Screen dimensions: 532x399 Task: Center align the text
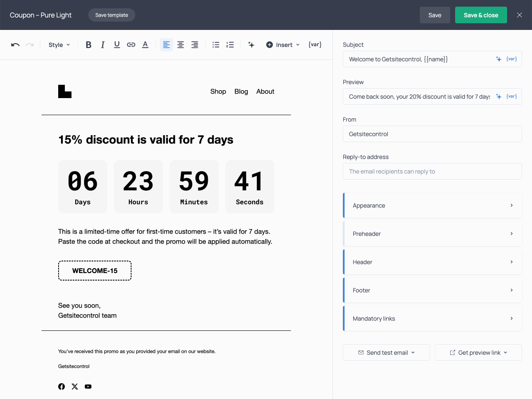tap(180, 45)
